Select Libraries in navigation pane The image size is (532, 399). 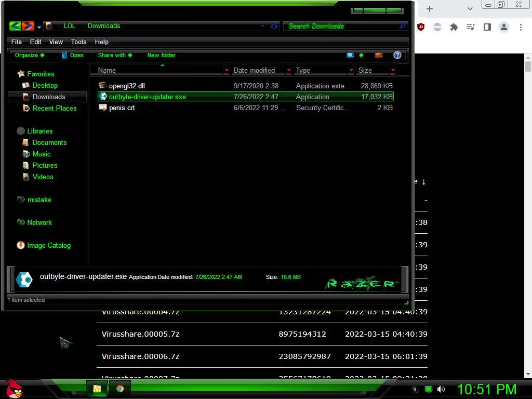(x=39, y=131)
